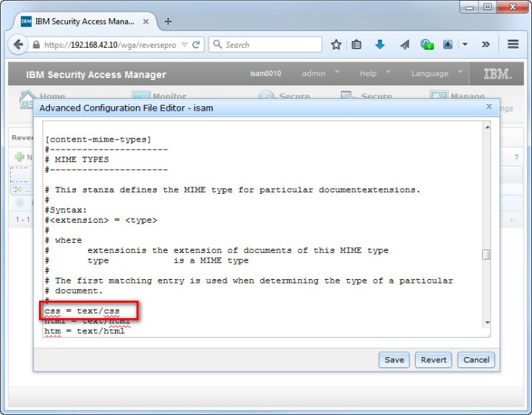Click the Save button
The height and width of the screenshot is (415, 532).
pos(394,359)
